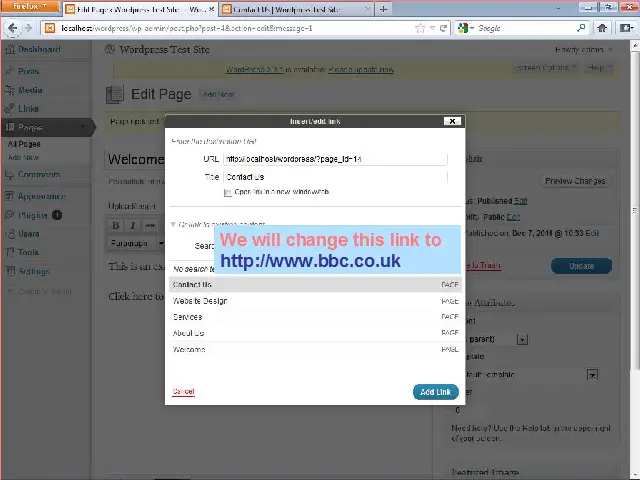Open Users in the WordPress sidebar
The image size is (640, 480).
coord(29,234)
